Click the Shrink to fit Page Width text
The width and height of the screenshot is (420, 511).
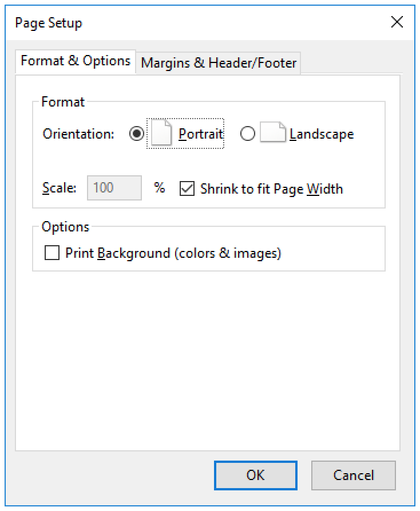(271, 188)
